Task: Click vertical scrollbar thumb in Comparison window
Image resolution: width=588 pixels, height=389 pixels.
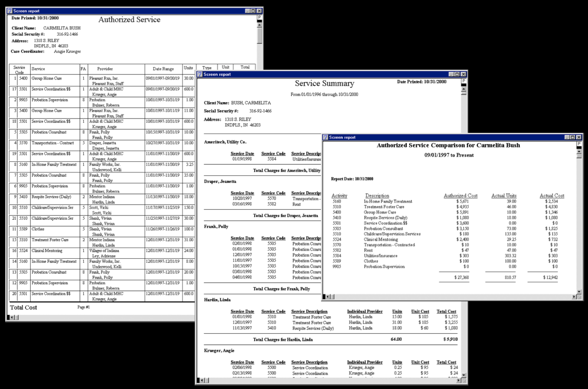Action: coord(579,156)
